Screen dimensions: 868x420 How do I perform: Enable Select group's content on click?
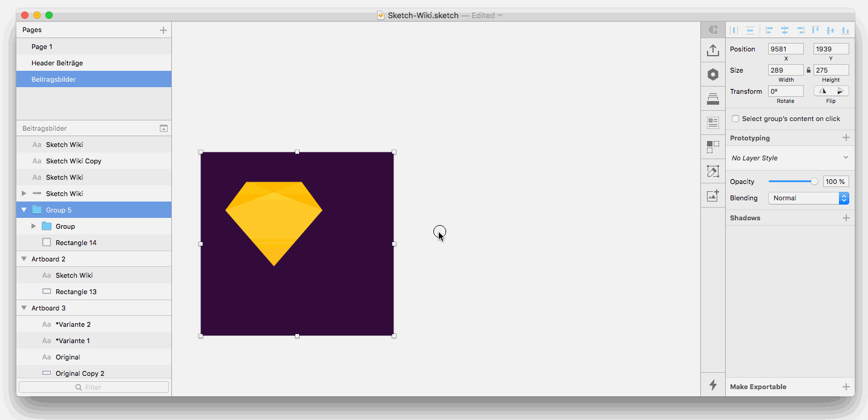[x=735, y=119]
